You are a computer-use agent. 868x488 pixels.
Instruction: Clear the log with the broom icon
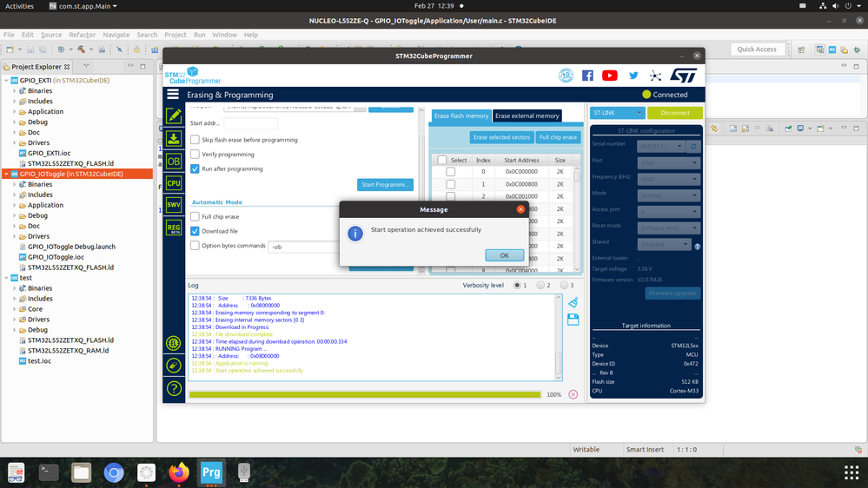point(573,302)
